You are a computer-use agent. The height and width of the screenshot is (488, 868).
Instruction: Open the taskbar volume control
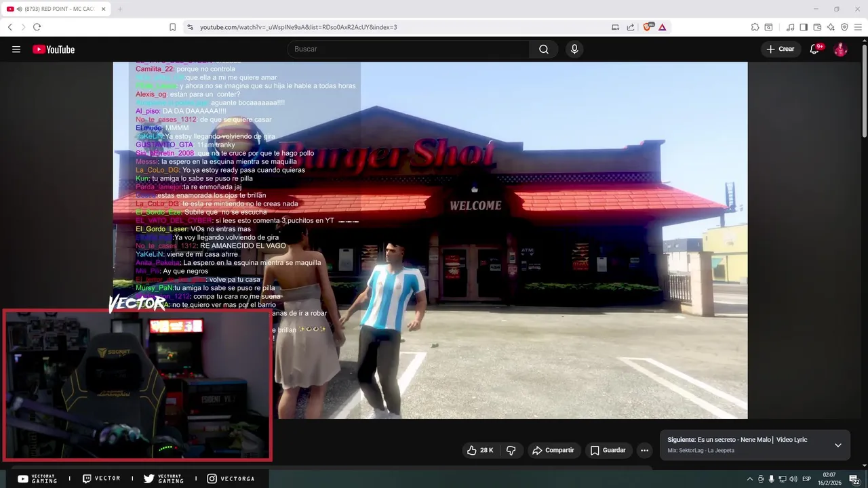coord(792,479)
